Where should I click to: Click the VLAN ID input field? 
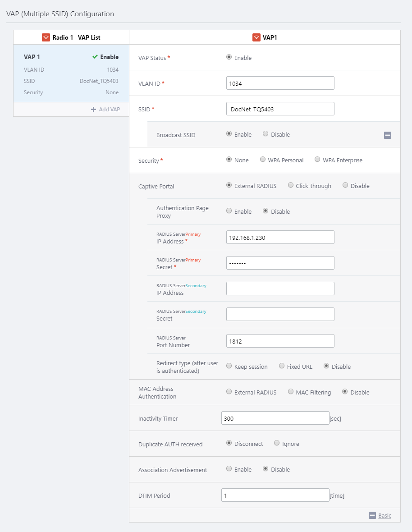[x=280, y=83]
